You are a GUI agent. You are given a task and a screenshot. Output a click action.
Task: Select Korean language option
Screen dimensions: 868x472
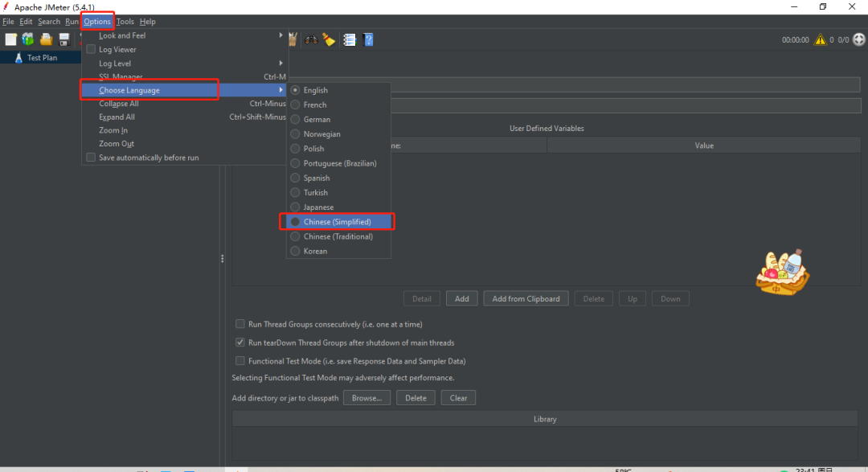pyautogui.click(x=338, y=251)
